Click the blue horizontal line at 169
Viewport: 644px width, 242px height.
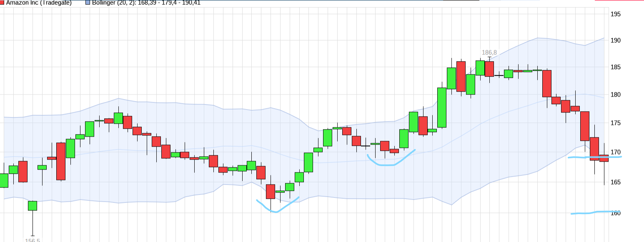(594, 157)
